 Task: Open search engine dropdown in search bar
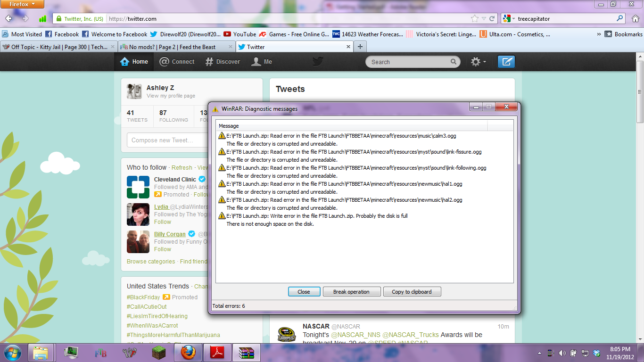(x=510, y=19)
